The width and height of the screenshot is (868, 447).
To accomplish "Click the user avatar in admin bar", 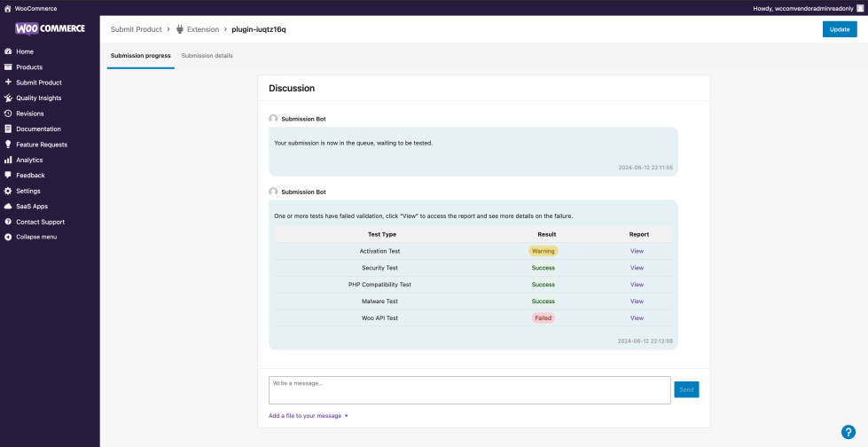I will coord(860,8).
